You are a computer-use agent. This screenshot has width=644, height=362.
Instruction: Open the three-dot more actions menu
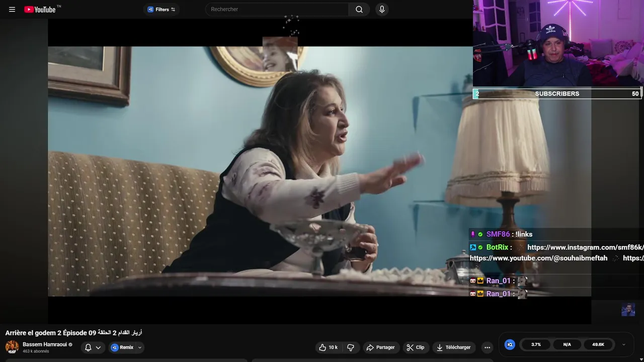pyautogui.click(x=487, y=347)
